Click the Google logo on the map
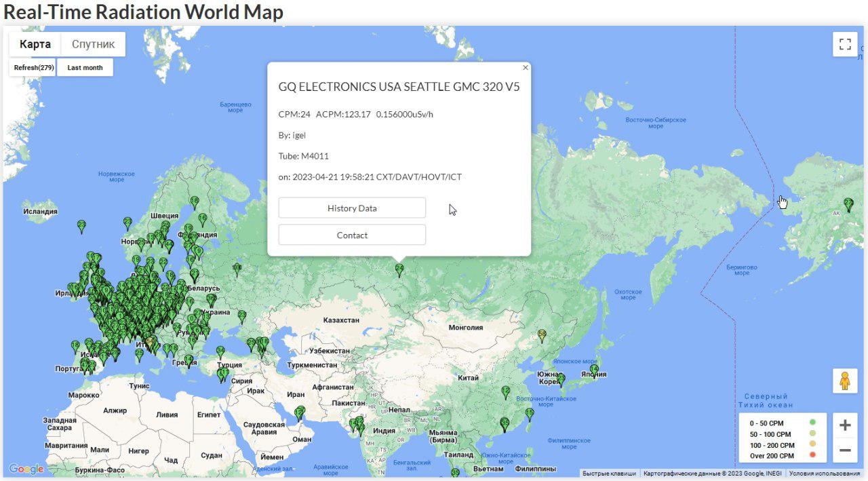868x481 pixels. [x=26, y=469]
